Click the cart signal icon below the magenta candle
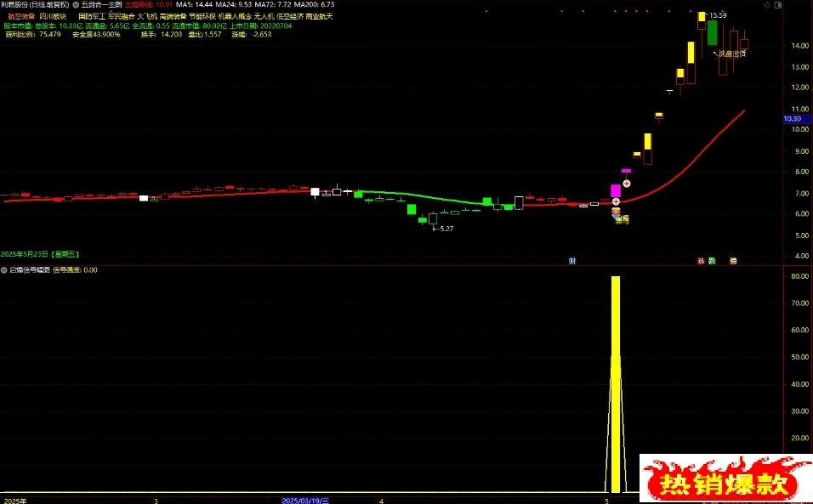813x504 pixels. (616, 212)
